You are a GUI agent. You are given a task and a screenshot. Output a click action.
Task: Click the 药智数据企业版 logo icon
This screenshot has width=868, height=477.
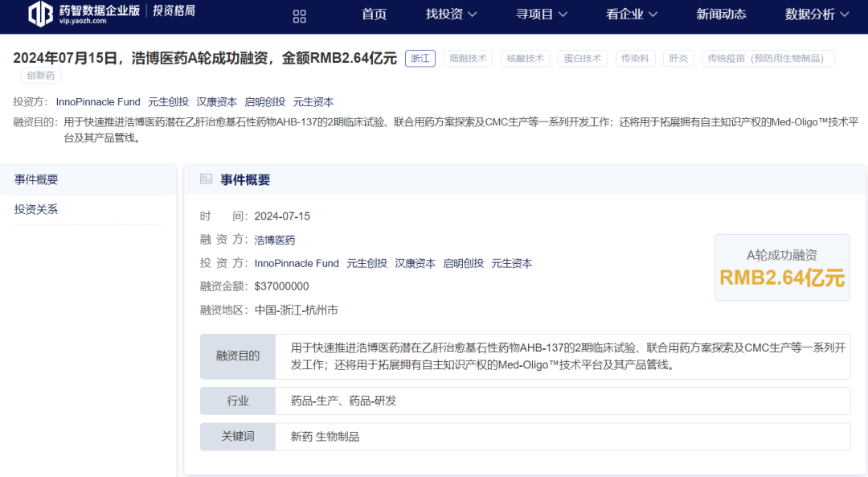[x=40, y=14]
